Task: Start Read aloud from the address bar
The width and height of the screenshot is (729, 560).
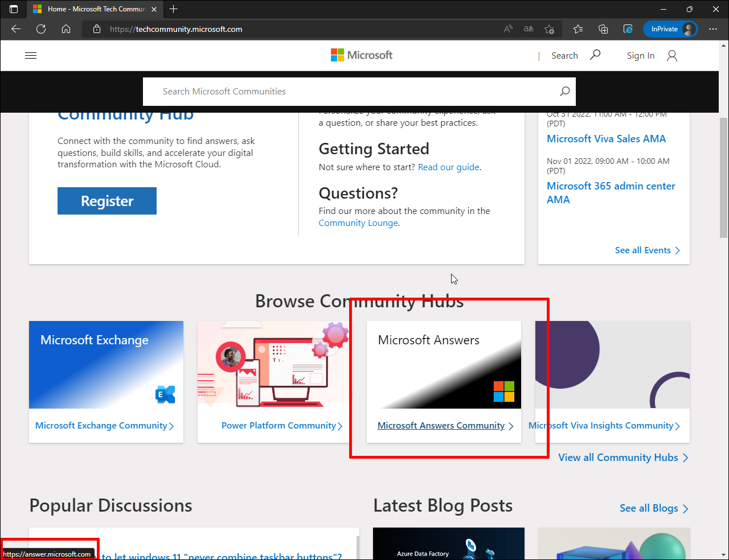Action: 508,29
